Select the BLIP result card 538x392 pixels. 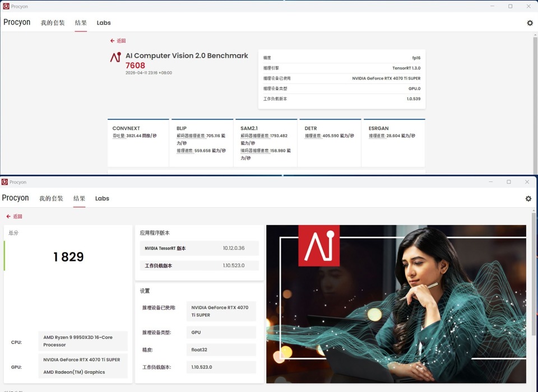point(201,143)
